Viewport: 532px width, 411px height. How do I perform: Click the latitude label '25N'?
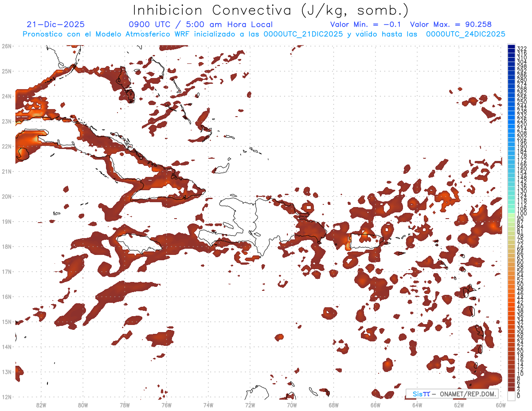(x=7, y=71)
